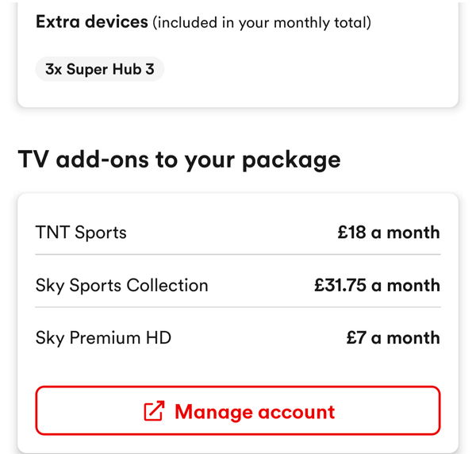Click the word package in the heading

tap(291, 161)
